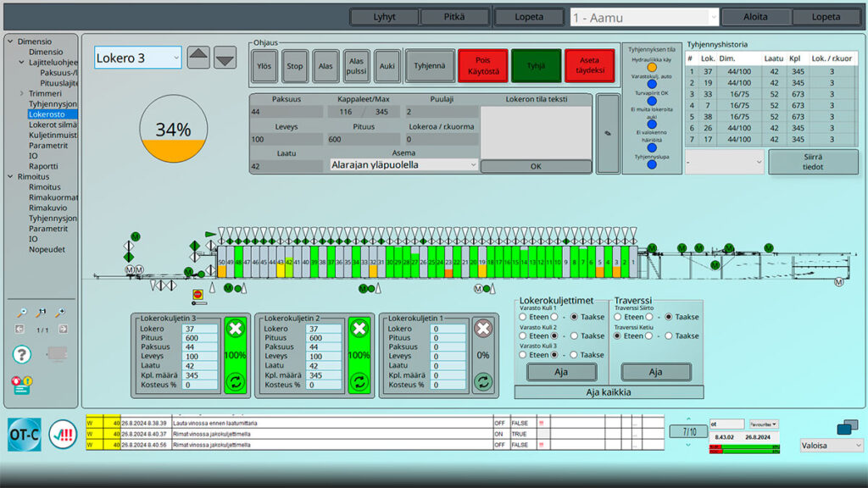Open the Asema dropdown Alarajan yläpuolella
This screenshot has height=488, width=868.
(x=403, y=166)
